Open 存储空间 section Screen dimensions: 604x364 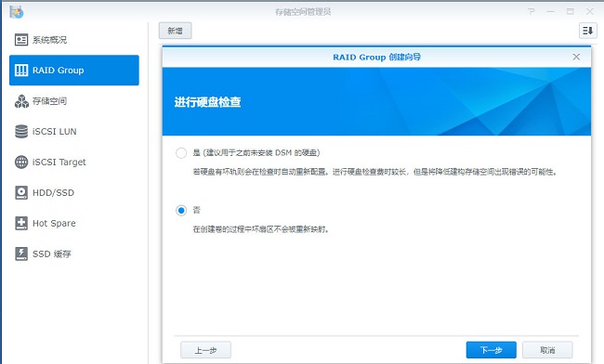pyautogui.click(x=74, y=101)
